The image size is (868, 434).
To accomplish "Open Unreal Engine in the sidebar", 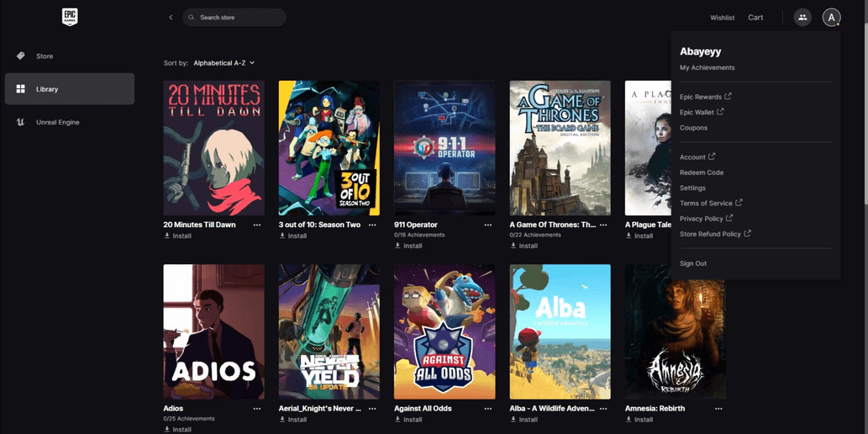I will click(x=69, y=122).
